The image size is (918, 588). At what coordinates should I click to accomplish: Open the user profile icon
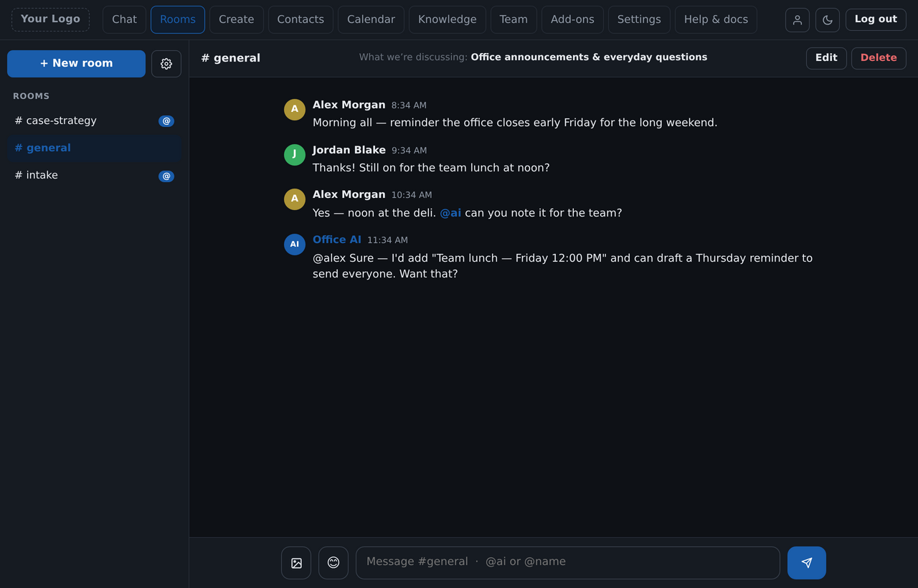coord(798,20)
